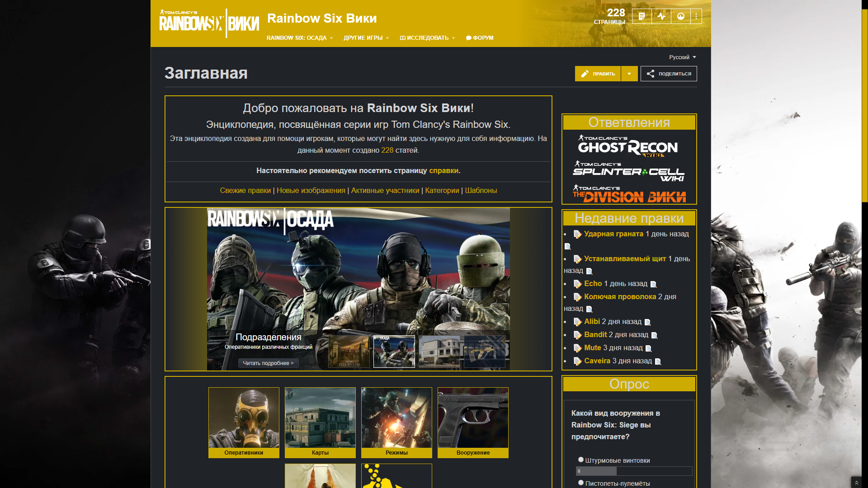Open wiki activity with the pulse icon

coord(661,16)
